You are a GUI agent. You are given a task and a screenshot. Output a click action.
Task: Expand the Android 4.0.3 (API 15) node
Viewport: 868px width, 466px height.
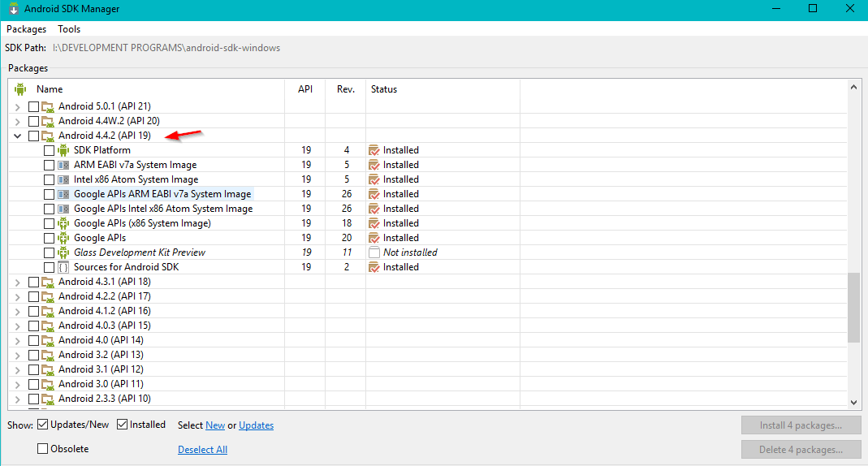pyautogui.click(x=18, y=326)
